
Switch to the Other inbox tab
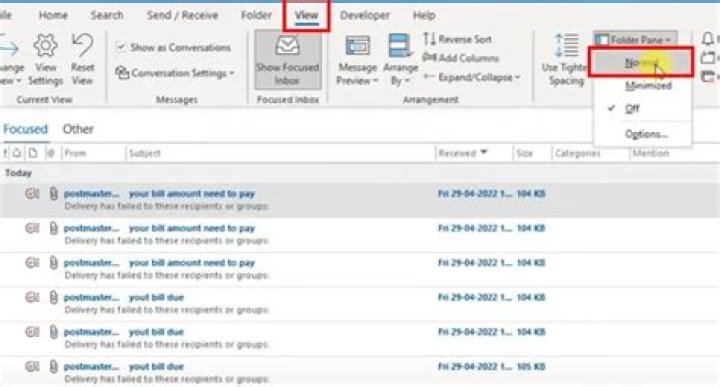point(78,129)
